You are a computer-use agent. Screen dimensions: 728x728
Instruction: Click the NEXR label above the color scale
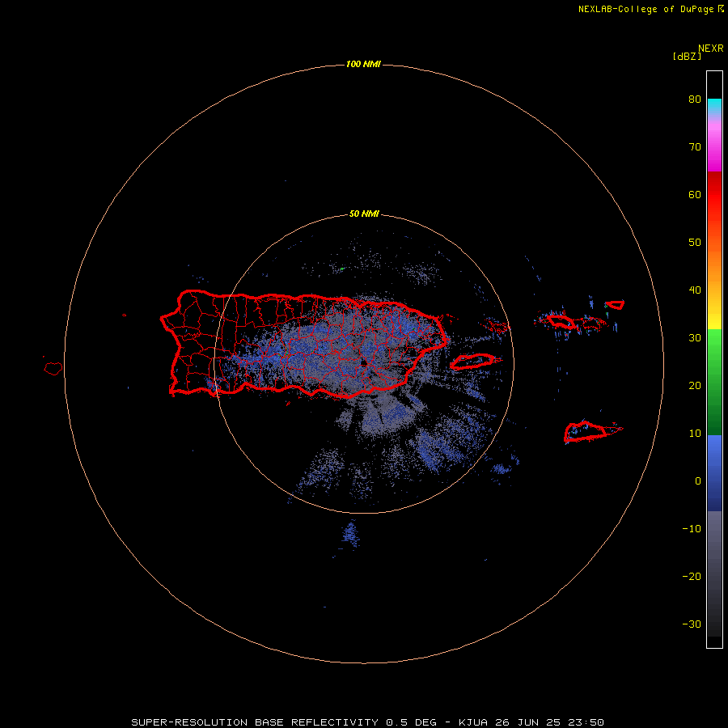[x=711, y=49]
